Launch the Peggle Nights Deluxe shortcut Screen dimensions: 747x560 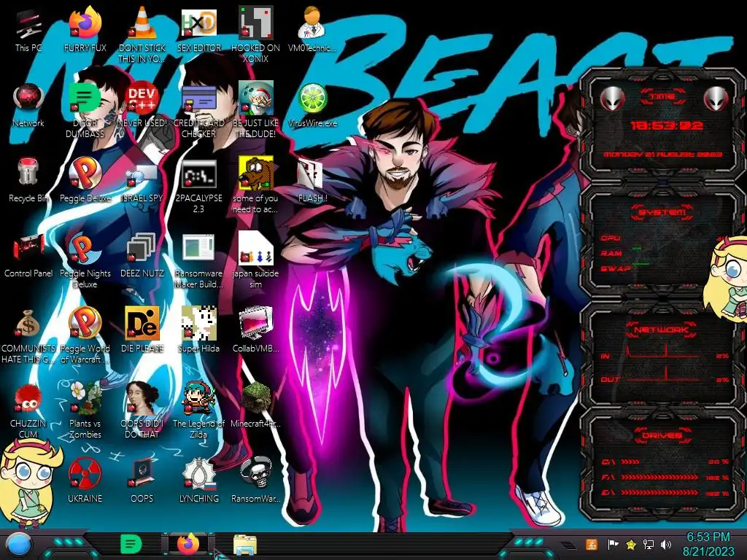coord(85,260)
